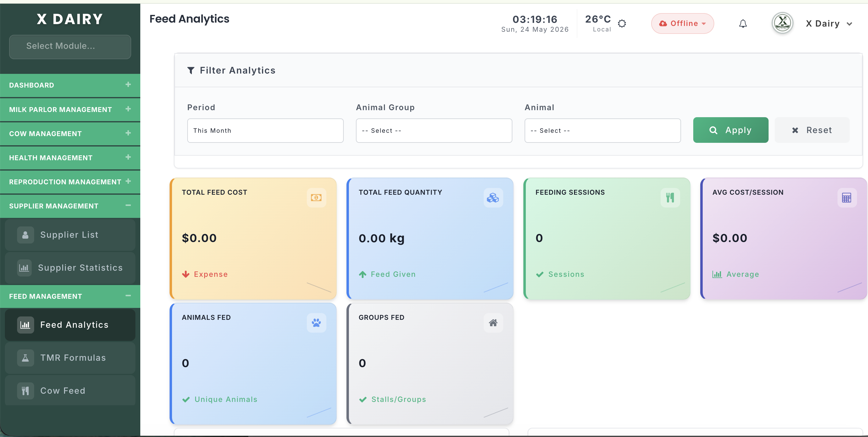Open TMR Formulas page

click(x=70, y=358)
